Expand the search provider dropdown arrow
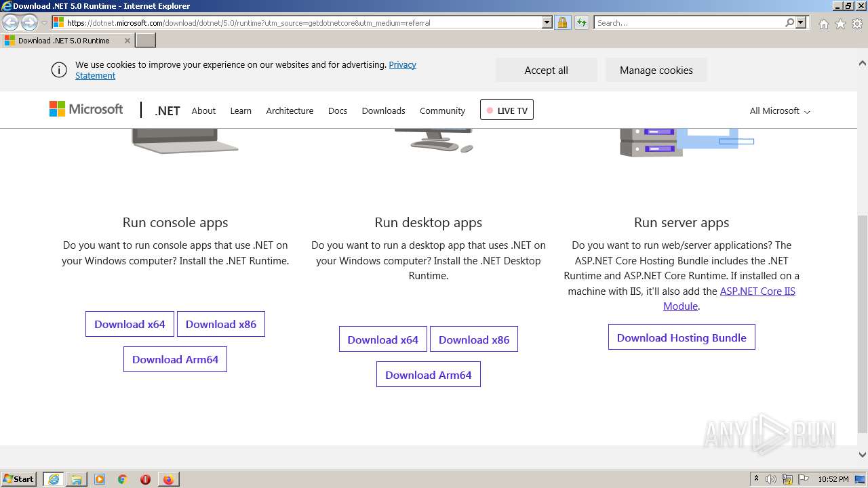The image size is (868, 488). [801, 22]
